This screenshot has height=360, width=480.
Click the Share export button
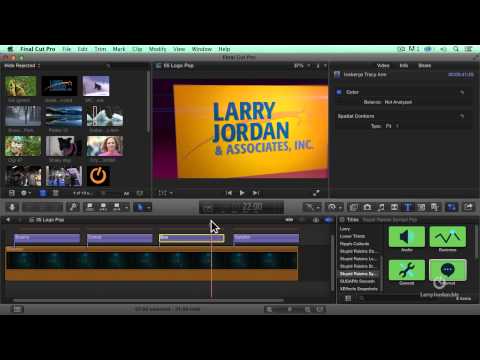tap(468, 207)
